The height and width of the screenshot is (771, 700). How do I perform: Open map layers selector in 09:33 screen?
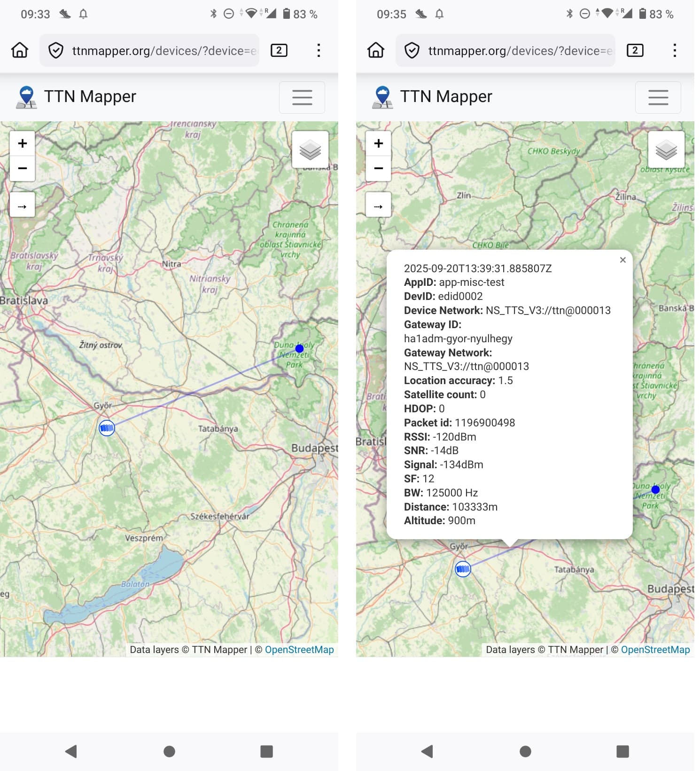310,150
